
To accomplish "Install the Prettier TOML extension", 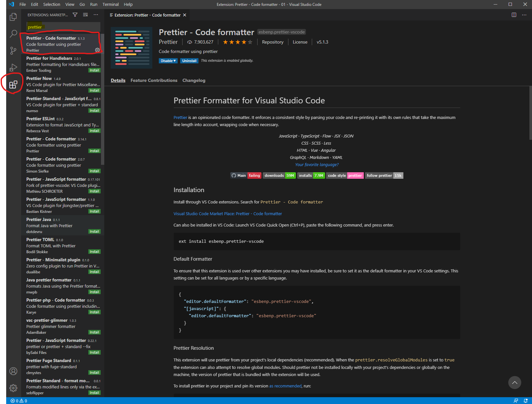I will click(x=95, y=252).
